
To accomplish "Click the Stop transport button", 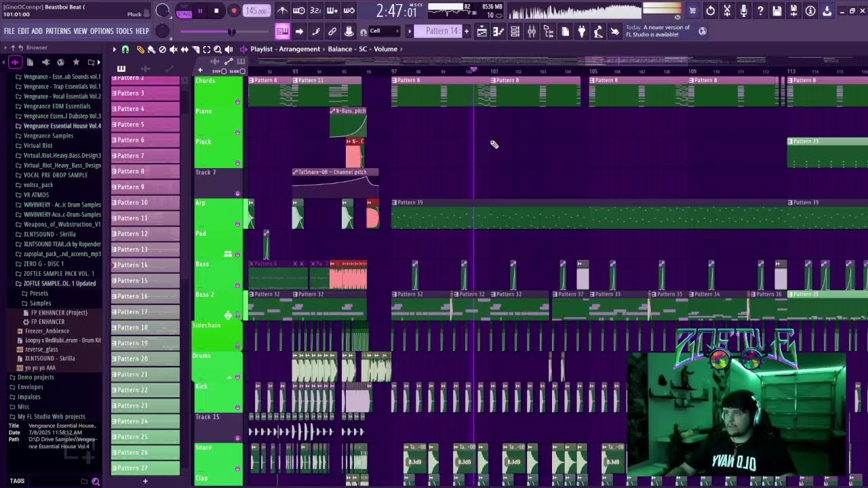I will tap(216, 11).
